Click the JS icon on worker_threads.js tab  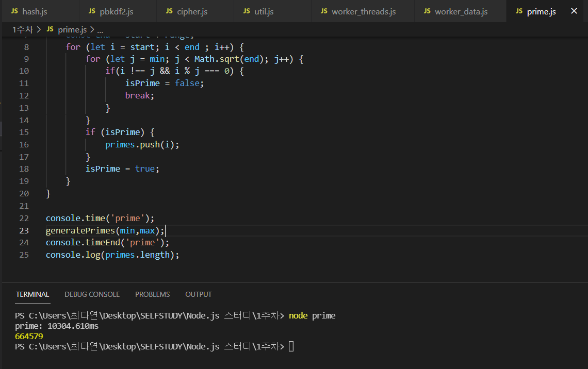point(324,11)
